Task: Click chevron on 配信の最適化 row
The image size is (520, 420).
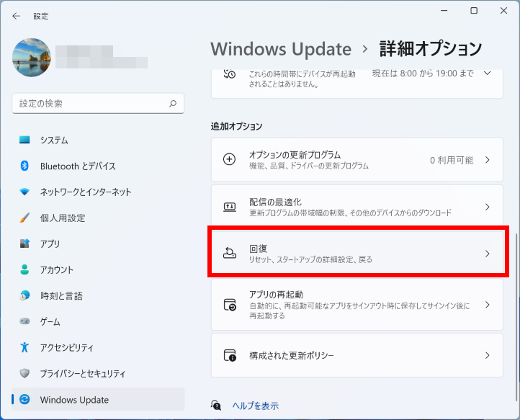Action: coord(487,207)
